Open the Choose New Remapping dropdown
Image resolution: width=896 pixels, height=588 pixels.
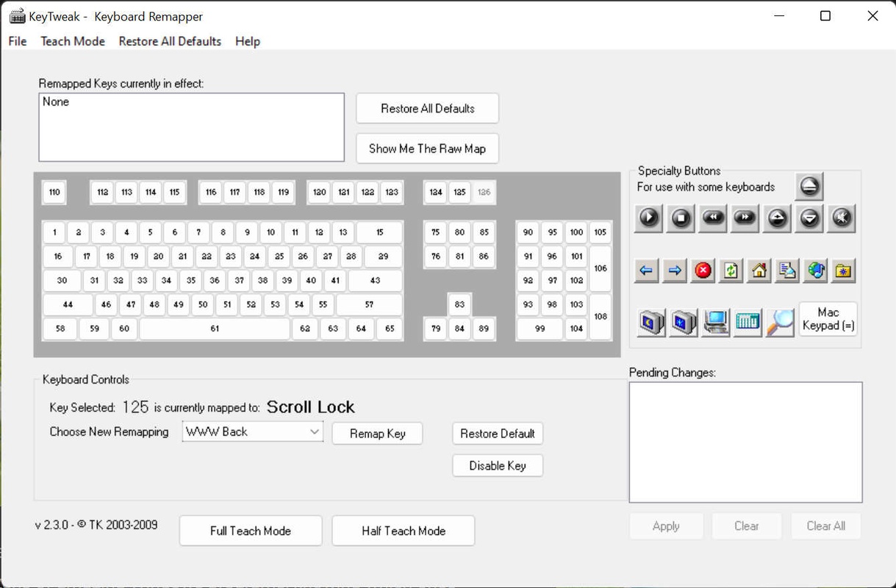[252, 432]
